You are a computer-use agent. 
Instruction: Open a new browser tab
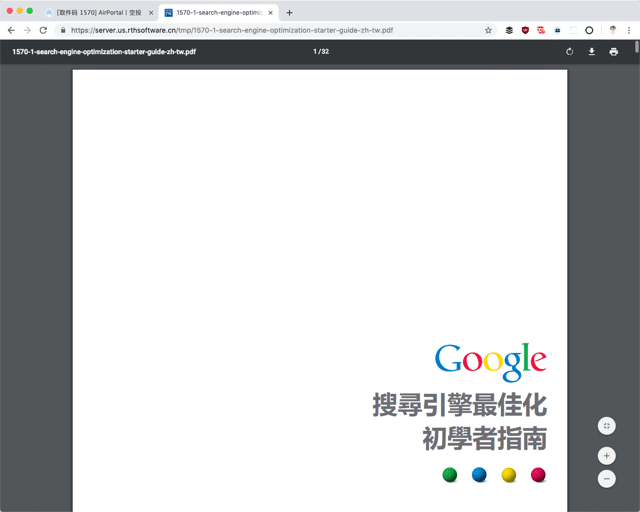(x=289, y=13)
